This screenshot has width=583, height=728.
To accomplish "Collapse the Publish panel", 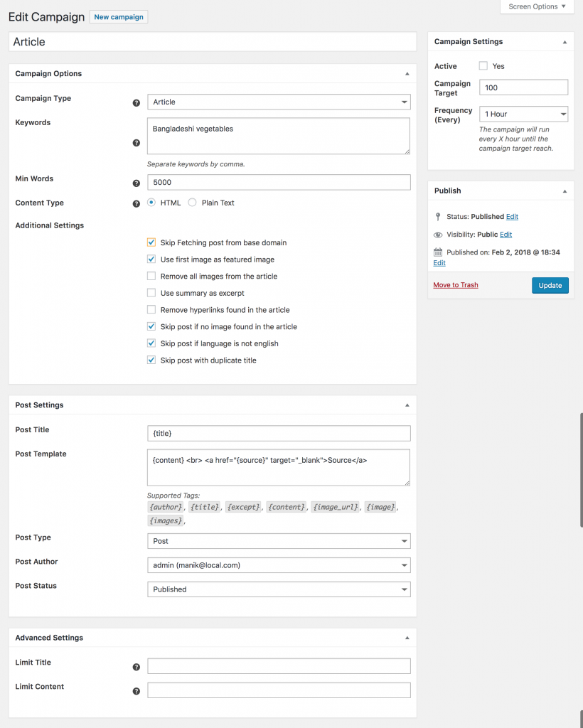I will click(x=565, y=191).
